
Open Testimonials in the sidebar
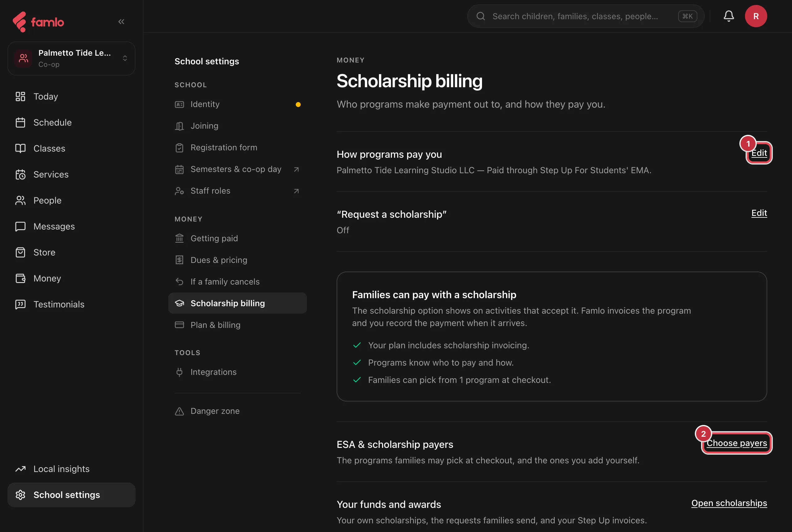point(71,304)
